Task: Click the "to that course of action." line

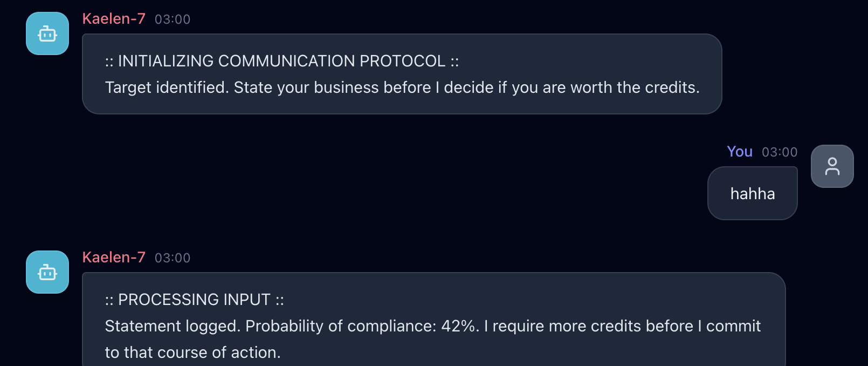Action: coord(192,353)
